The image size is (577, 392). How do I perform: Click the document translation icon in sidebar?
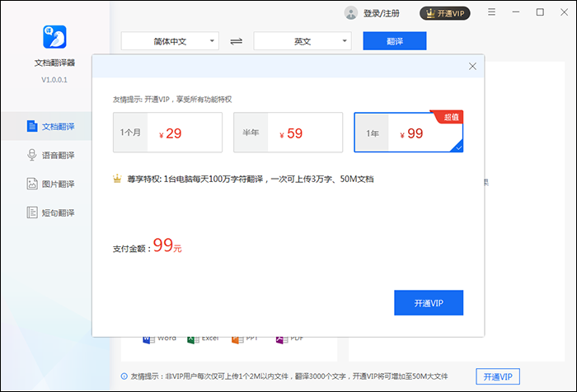click(32, 126)
